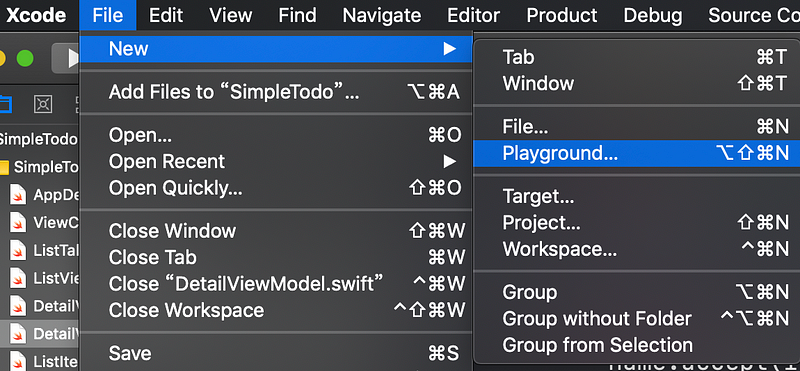Select Workspace… in New submenu
This screenshot has width=800, height=371.
[637, 249]
